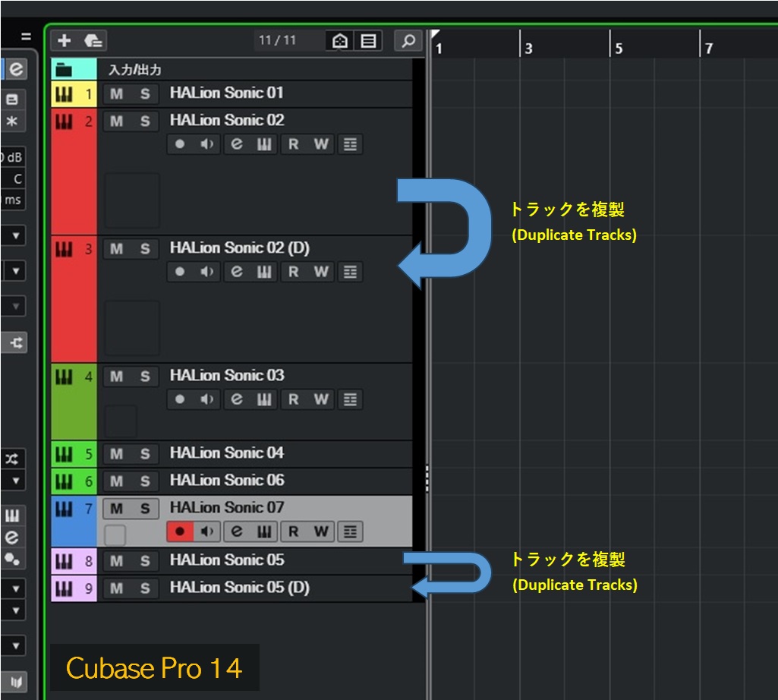Open the dropdown arrow directly under the shuffle icon

15,481
